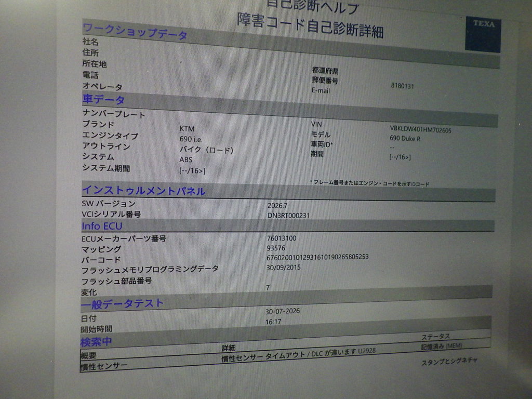Click the モデル label

pos(321,135)
